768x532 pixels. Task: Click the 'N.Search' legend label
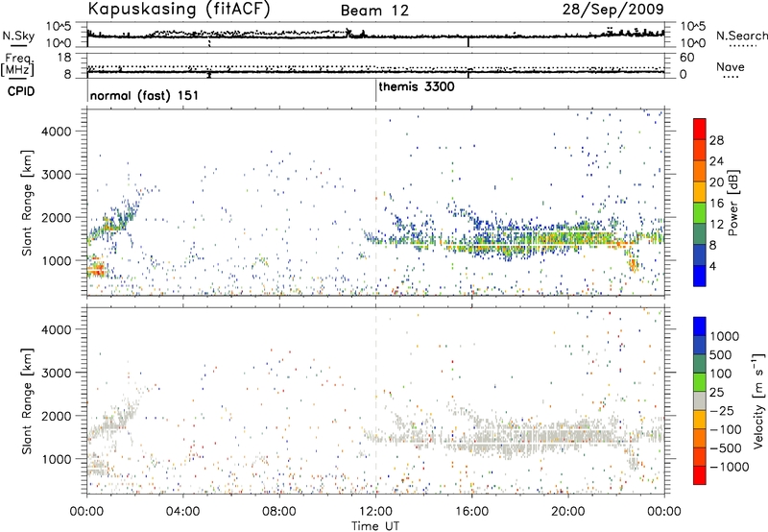click(741, 36)
